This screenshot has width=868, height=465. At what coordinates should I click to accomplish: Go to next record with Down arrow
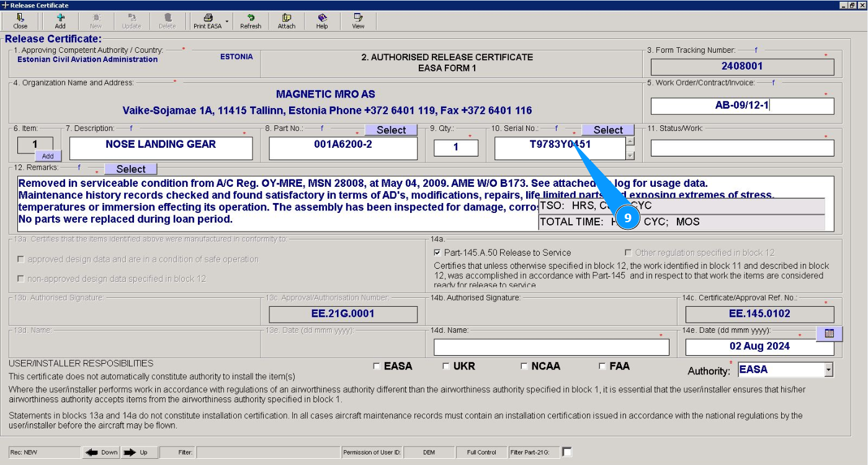coord(101,452)
